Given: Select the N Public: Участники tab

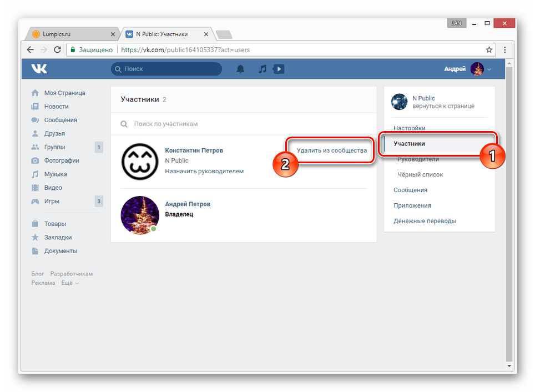Looking at the screenshot, I should 166,34.
